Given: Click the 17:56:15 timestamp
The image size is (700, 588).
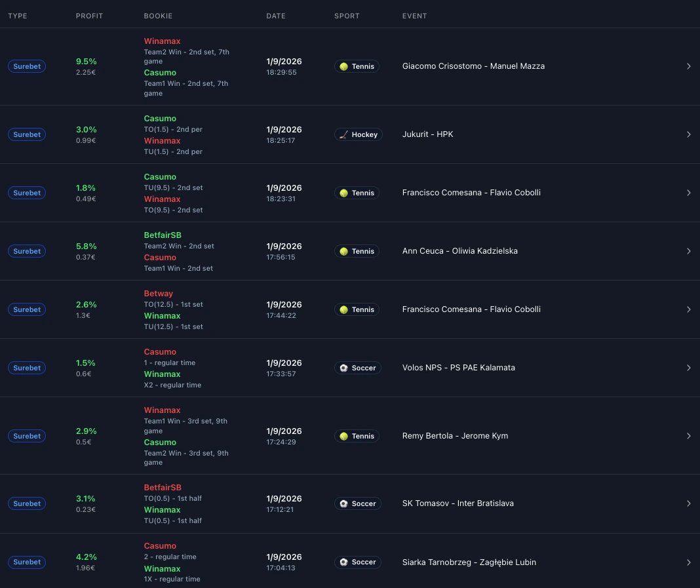Looking at the screenshot, I should (x=281, y=257).
